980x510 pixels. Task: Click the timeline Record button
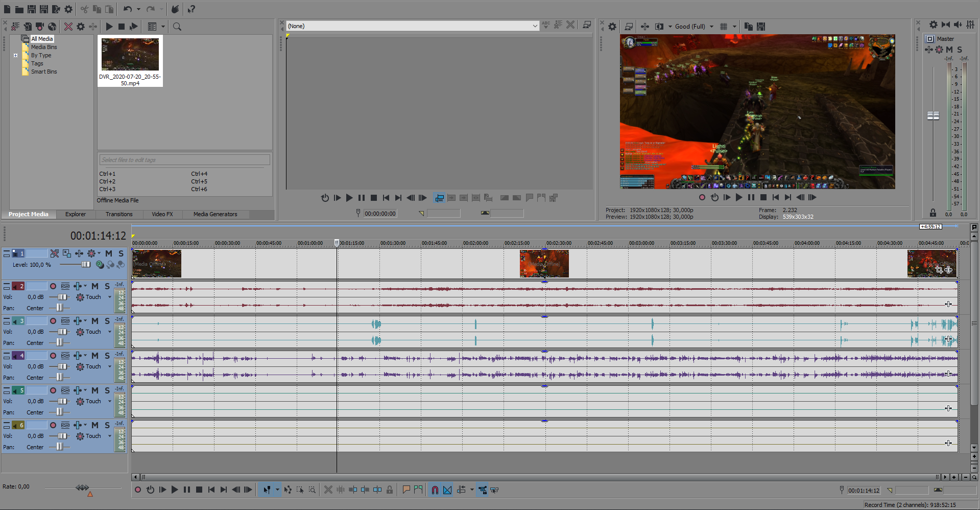click(x=138, y=490)
